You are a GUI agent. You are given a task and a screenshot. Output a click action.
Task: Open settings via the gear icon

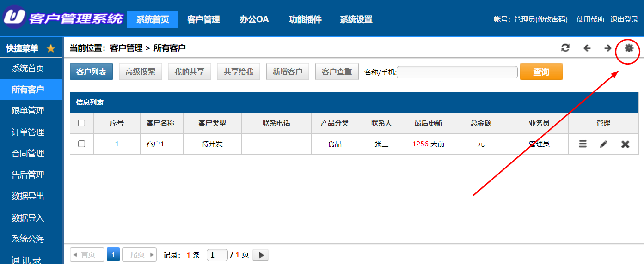[x=629, y=48]
